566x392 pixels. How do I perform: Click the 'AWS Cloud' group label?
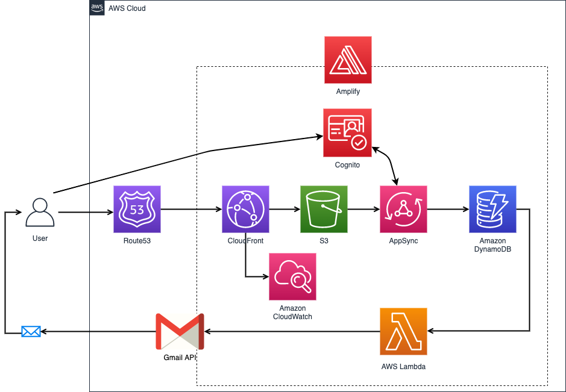point(127,8)
